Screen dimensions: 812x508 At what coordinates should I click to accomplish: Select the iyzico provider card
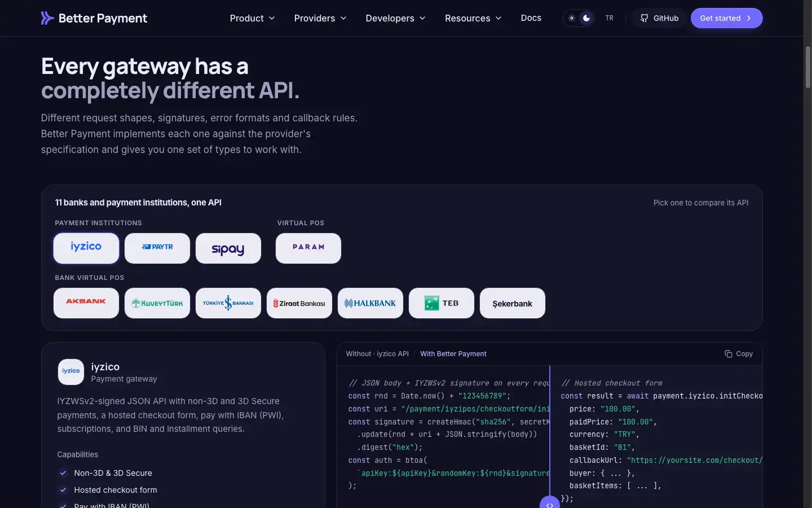pyautogui.click(x=86, y=248)
